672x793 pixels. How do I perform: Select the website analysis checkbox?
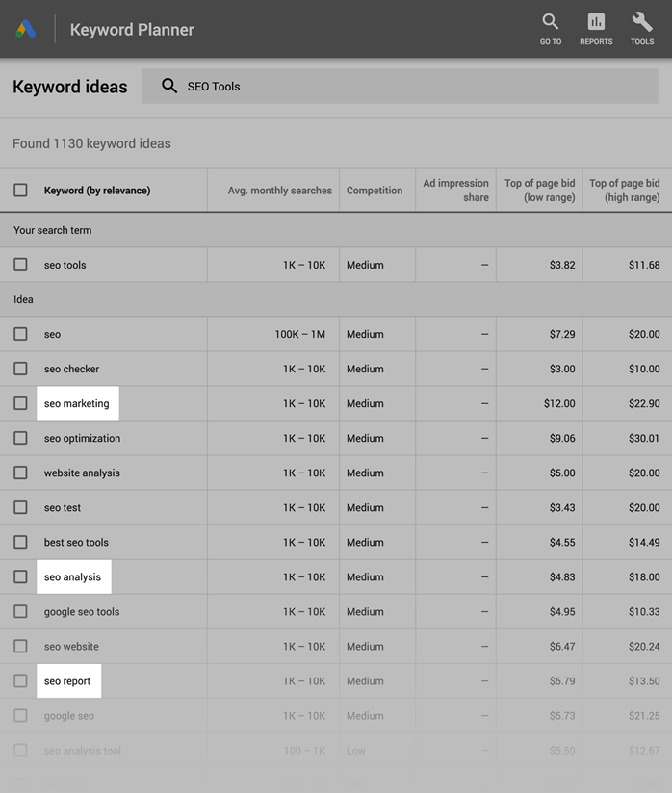coord(21,473)
